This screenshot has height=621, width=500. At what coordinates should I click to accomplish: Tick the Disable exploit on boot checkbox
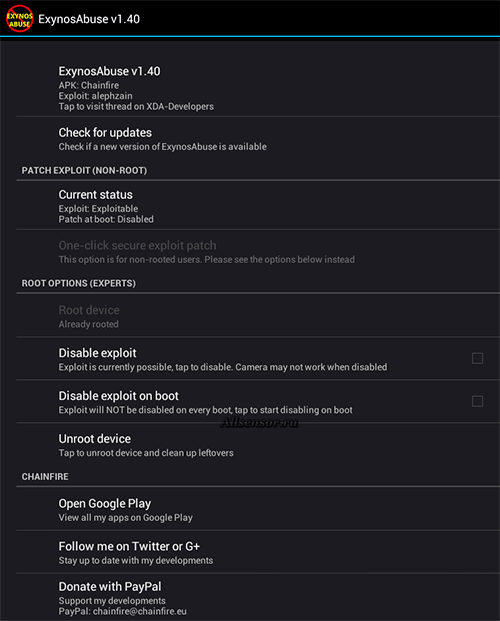(x=477, y=401)
